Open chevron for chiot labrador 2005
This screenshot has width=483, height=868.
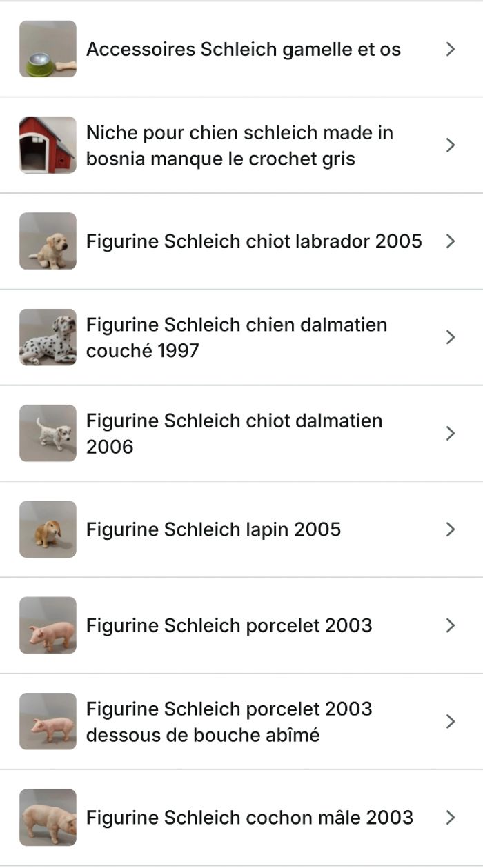point(451,241)
